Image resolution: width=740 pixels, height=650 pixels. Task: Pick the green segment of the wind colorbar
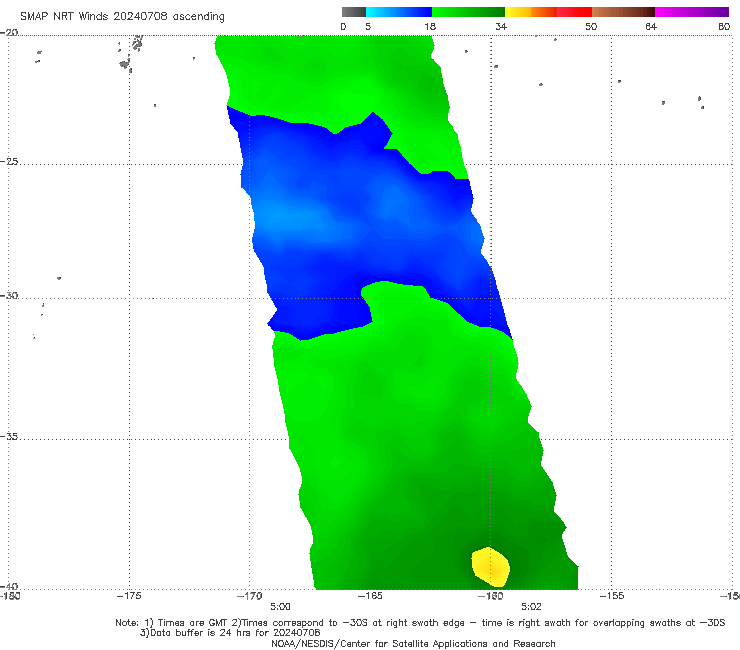pos(468,12)
